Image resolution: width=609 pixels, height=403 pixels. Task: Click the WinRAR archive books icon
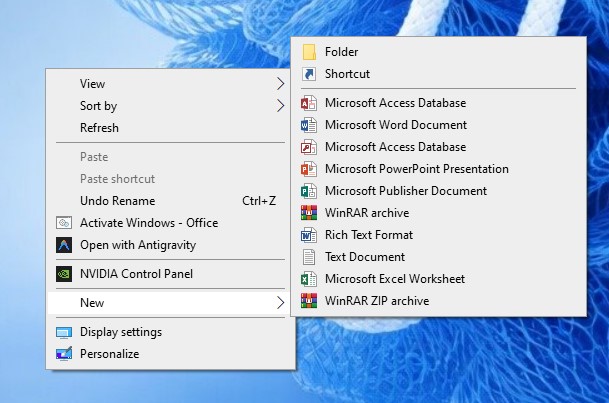coord(309,213)
